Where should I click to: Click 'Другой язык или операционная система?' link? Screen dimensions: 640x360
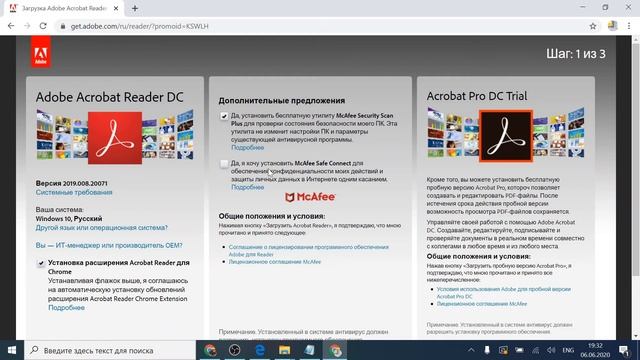point(101,228)
